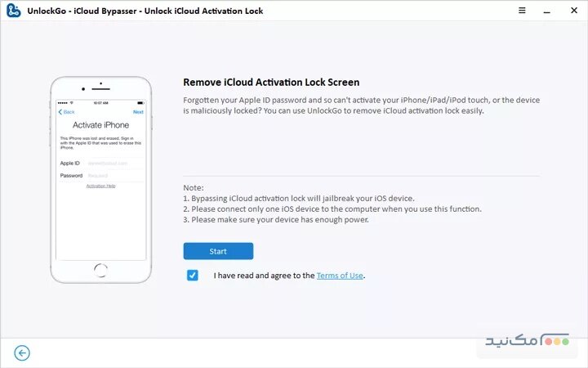Uncheck the Terms of Use agreement checkbox
This screenshot has height=368, width=588.
193,276
